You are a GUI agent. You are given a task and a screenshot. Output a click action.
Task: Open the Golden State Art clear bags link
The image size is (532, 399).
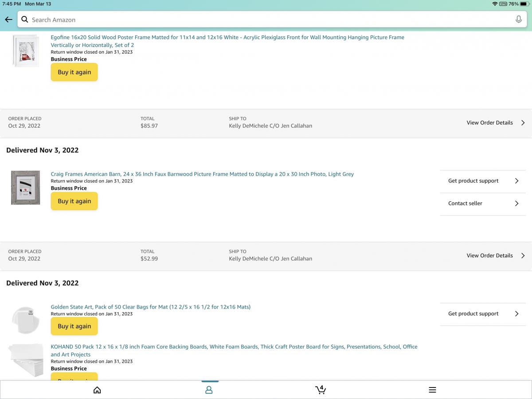151,307
